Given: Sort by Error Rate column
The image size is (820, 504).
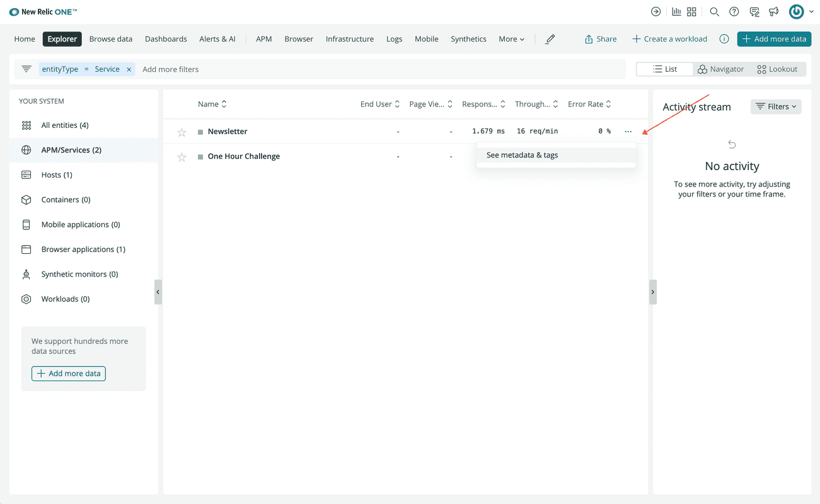Looking at the screenshot, I should click(589, 104).
